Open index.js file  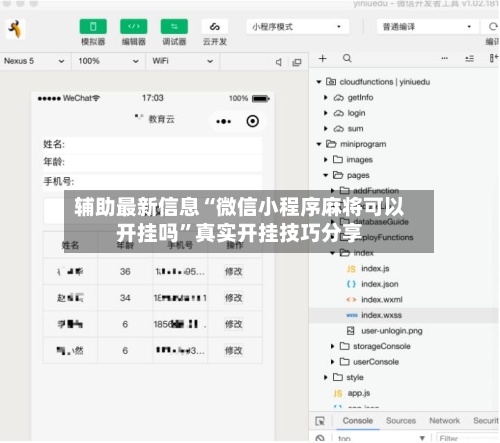pos(375,269)
